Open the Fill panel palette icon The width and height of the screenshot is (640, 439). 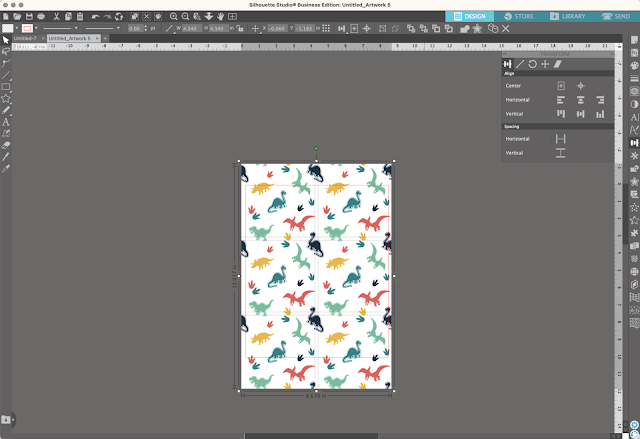[x=634, y=65]
